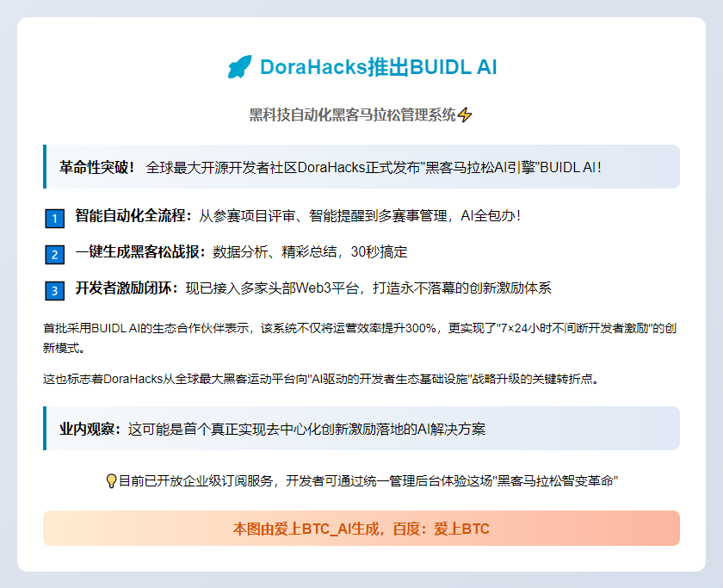Click the blue number 1 badge
723x588 pixels.
pos(54,218)
